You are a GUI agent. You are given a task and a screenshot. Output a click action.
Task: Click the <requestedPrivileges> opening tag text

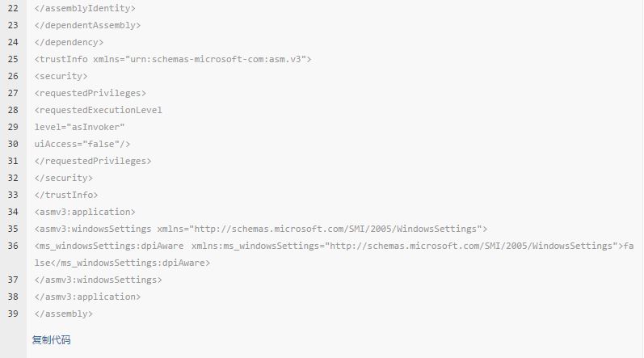(x=90, y=93)
